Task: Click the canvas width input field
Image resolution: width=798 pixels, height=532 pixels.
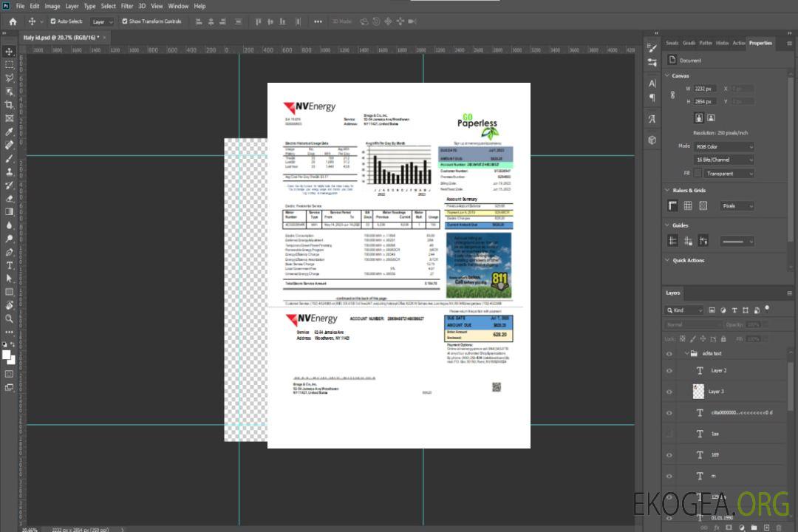Action: pyautogui.click(x=706, y=89)
